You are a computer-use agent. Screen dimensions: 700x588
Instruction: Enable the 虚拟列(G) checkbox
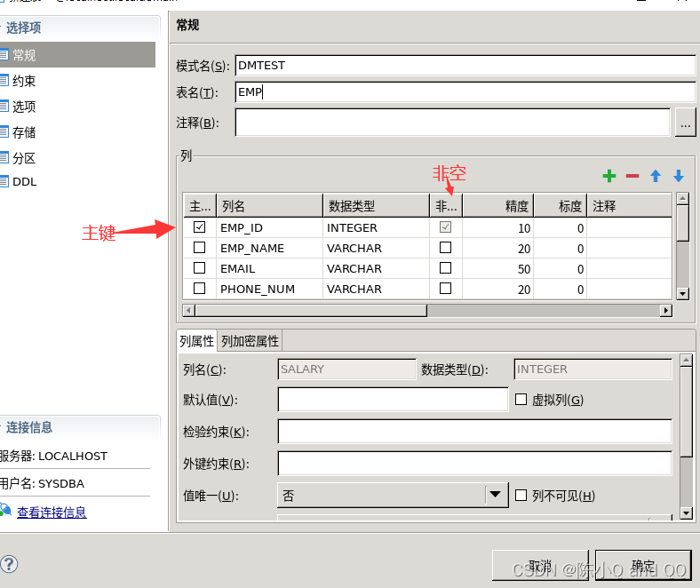point(521,399)
